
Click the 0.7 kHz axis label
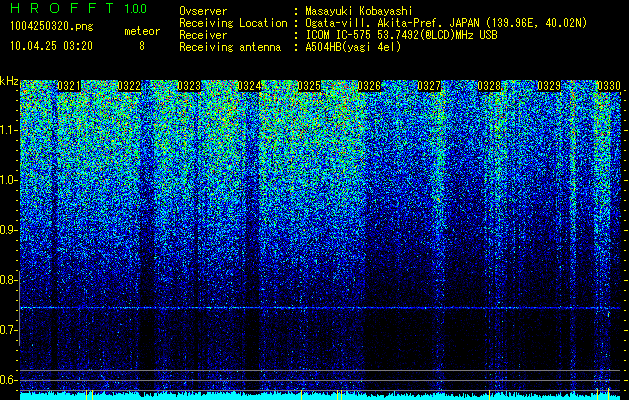click(9, 330)
